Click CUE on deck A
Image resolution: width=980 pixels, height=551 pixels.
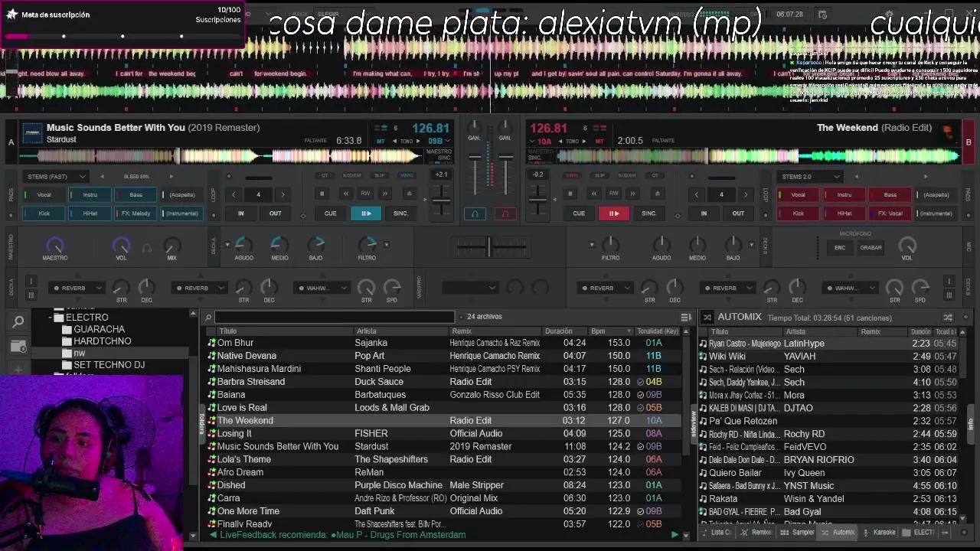330,214
